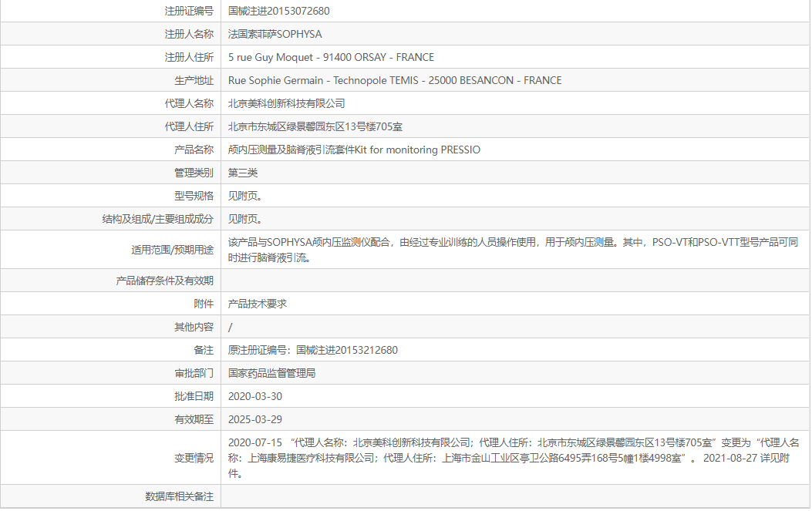Select product name Kit for monitoring PRESSIO

(x=354, y=150)
